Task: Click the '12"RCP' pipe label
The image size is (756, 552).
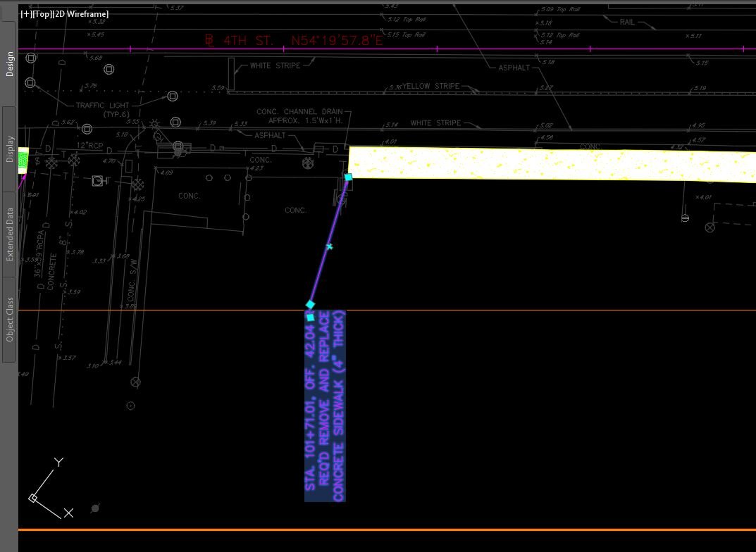Action: tap(89, 146)
